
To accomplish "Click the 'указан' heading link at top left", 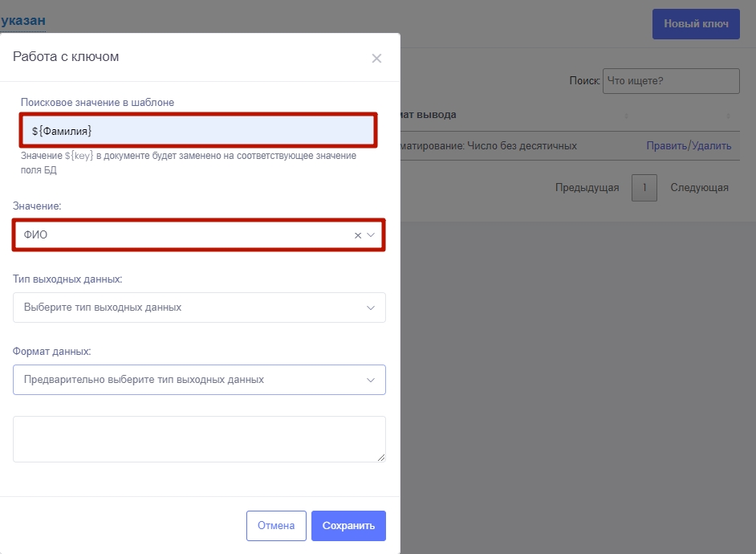I will 23,20.
